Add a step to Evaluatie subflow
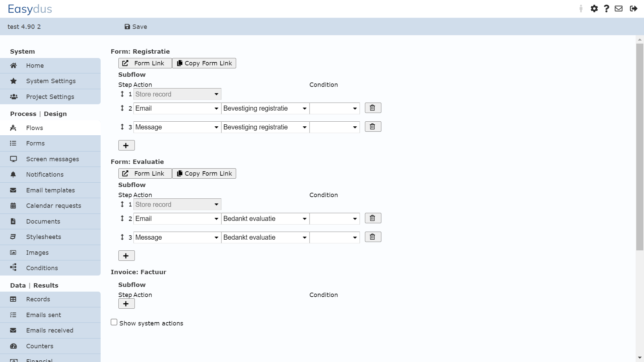 [126, 256]
